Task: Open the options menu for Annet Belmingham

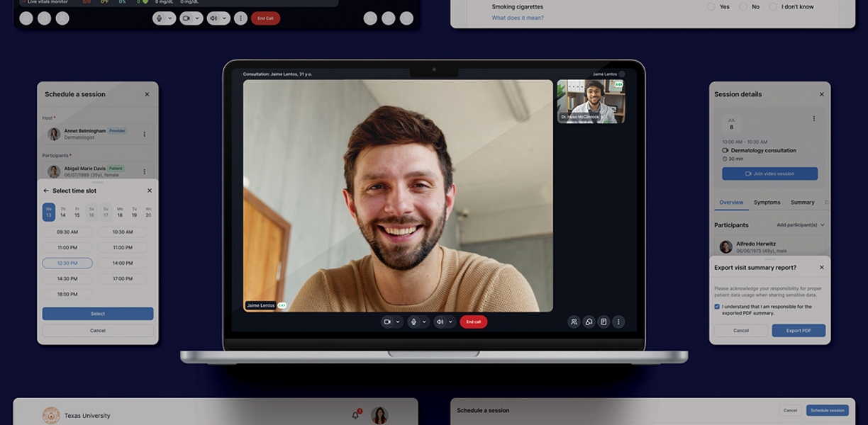Action: coord(145,134)
